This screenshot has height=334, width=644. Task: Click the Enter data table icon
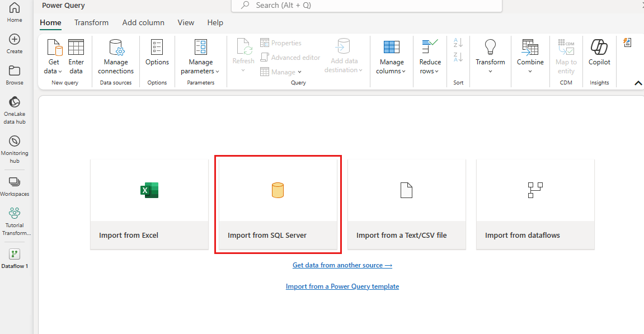pyautogui.click(x=76, y=47)
